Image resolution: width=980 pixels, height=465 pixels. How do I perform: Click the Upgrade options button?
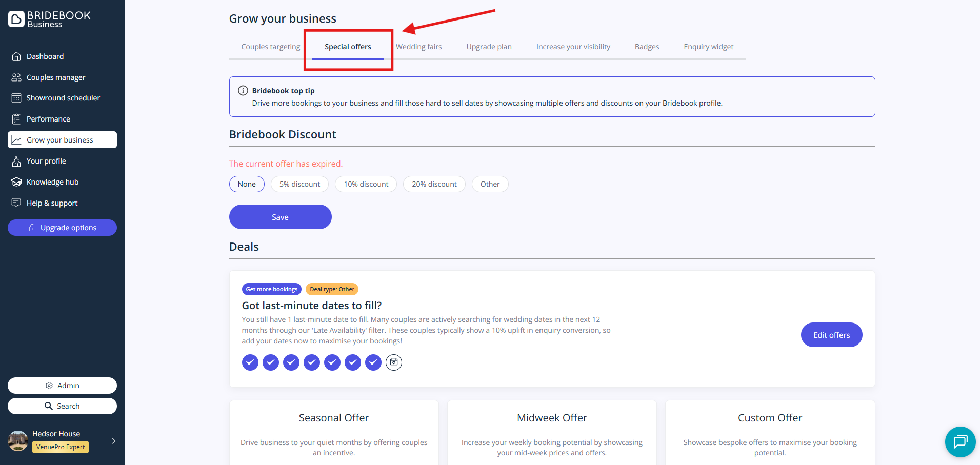coord(62,228)
